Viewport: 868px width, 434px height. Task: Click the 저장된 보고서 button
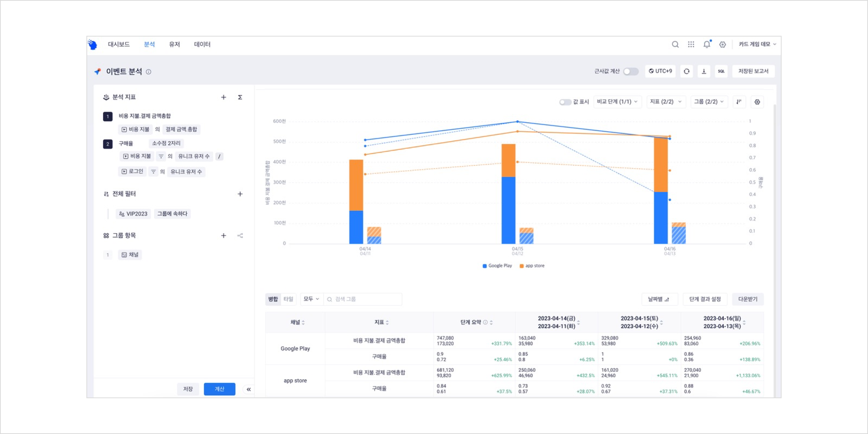[x=753, y=71]
